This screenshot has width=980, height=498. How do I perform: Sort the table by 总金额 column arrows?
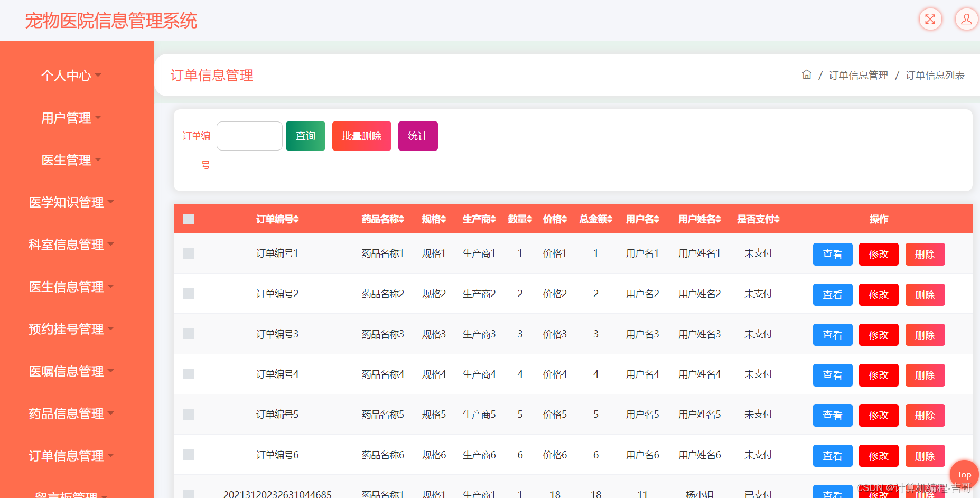pos(609,219)
